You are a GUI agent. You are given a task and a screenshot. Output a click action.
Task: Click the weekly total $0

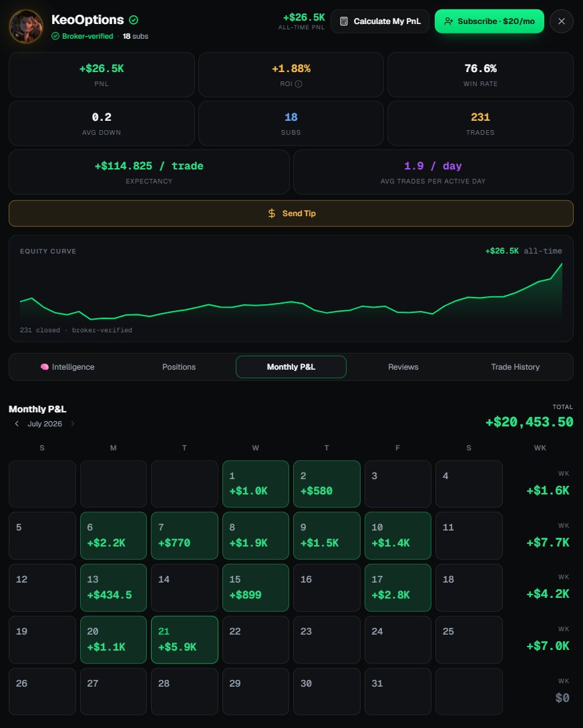[562, 698]
